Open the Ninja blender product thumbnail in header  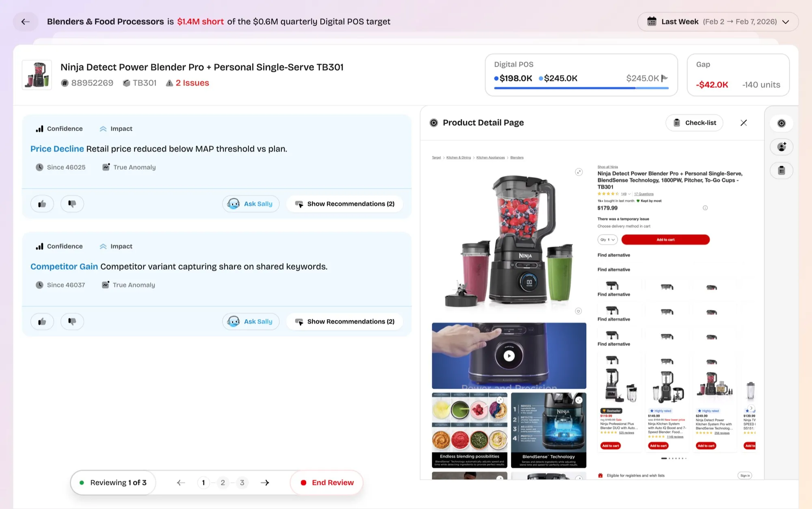[x=37, y=75]
